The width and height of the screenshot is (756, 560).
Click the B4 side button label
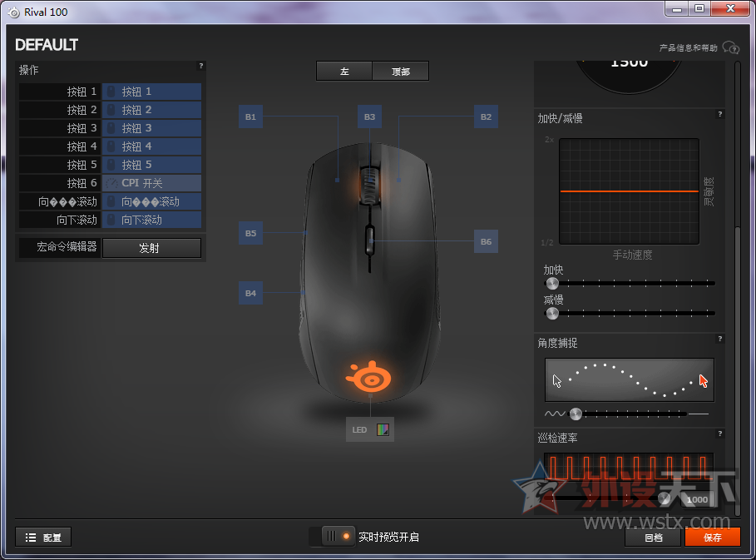[250, 293]
